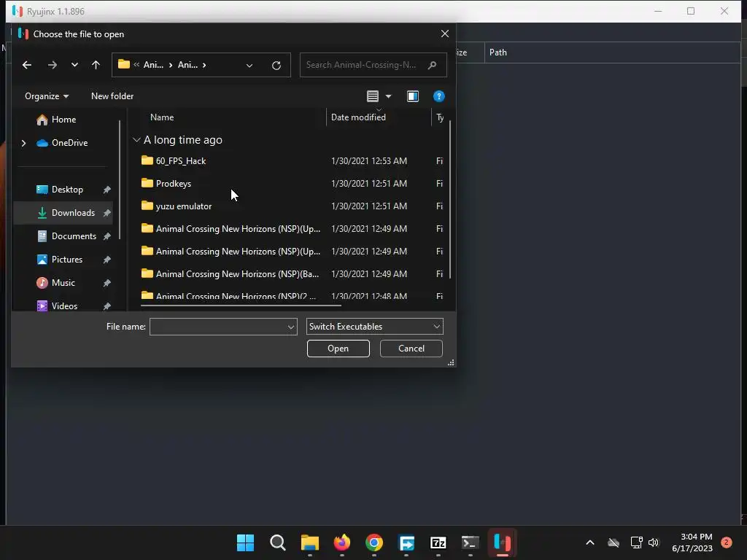This screenshot has height=560, width=747.
Task: Click the Path column header in Ryujinx
Action: 498,52
